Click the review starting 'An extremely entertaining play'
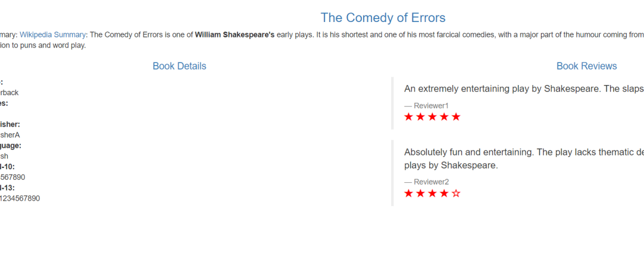This screenshot has height=275, width=644. coord(524,89)
